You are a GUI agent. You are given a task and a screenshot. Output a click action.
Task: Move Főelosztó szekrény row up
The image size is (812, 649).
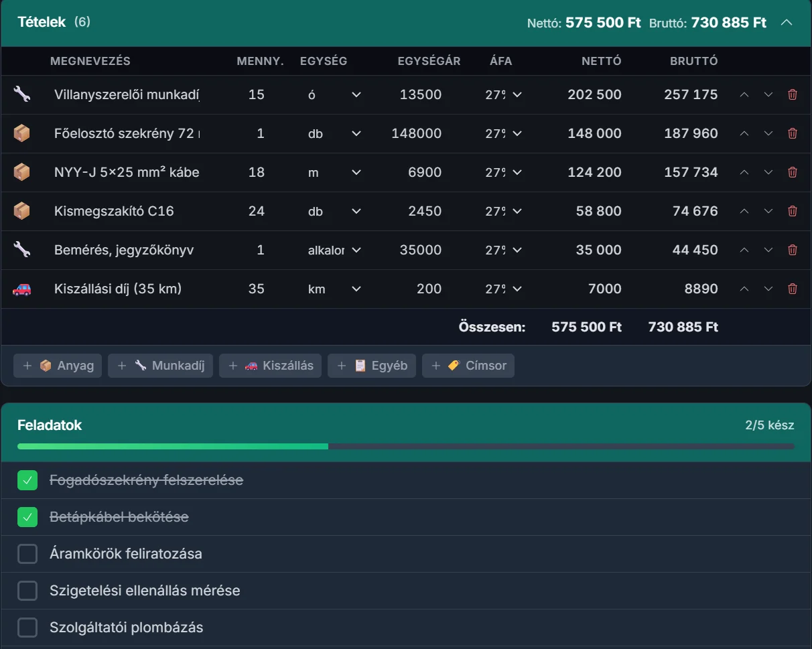[x=744, y=133]
